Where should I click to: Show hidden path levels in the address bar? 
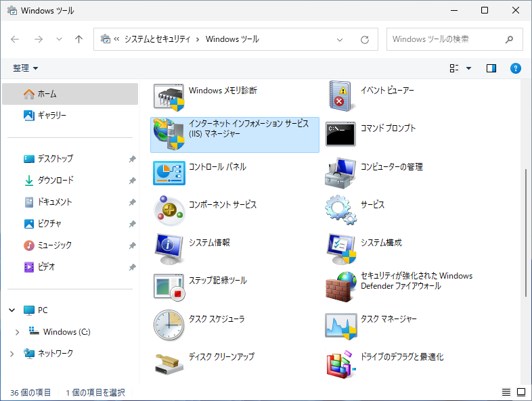(x=116, y=39)
